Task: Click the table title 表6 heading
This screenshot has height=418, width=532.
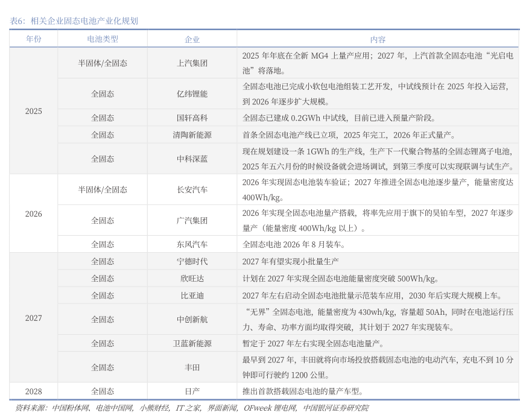Action: pos(74,21)
